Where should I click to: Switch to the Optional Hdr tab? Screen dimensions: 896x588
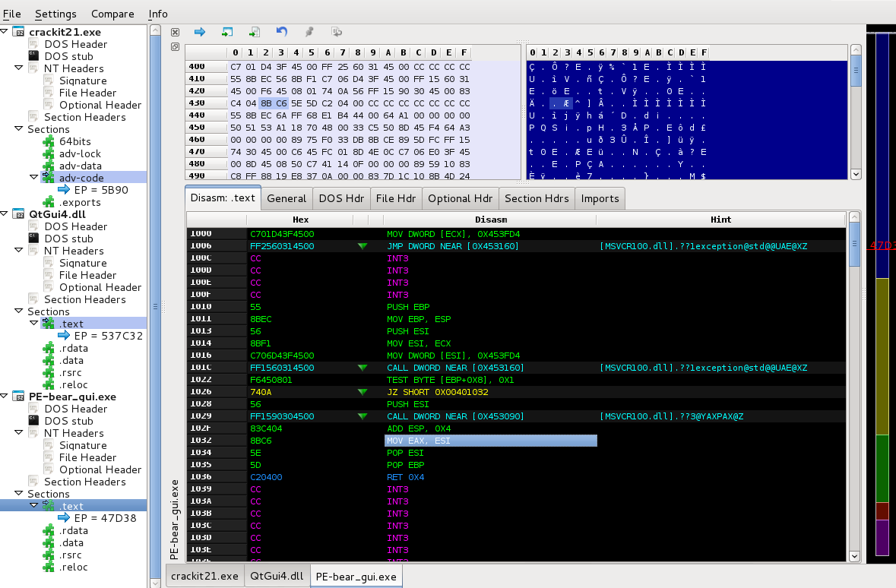tap(460, 198)
